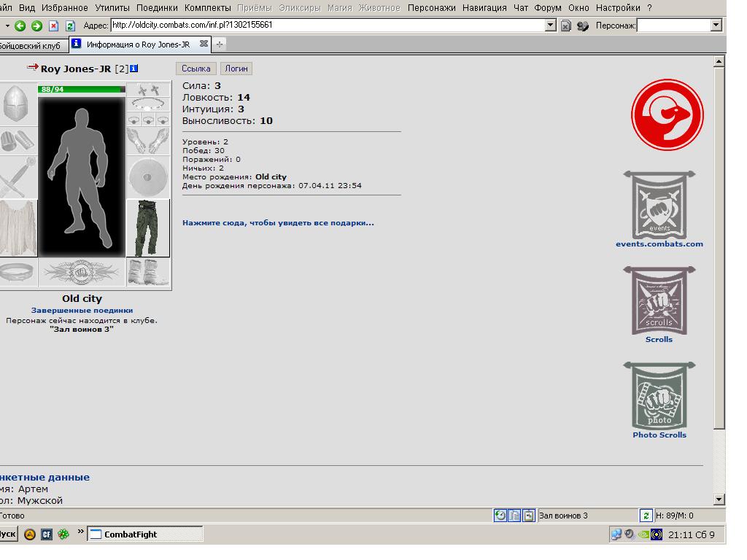Screen dimensions: 747x560
Task: Click the fist emblem below character figure
Action: click(x=82, y=273)
